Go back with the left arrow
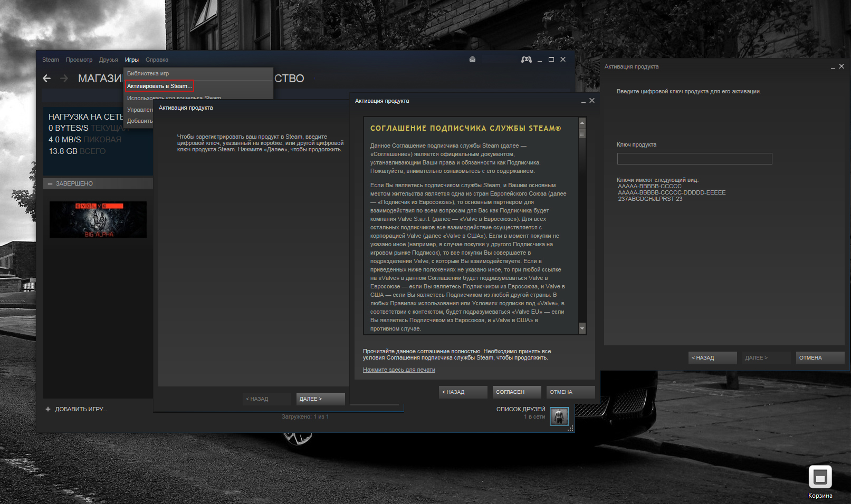This screenshot has width=851, height=504. (x=47, y=79)
